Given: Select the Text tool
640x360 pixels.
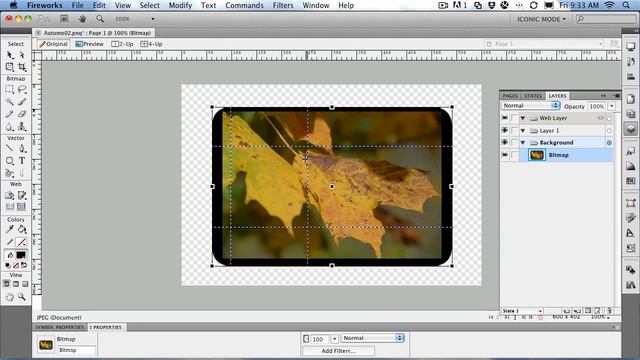Looking at the screenshot, I should click(x=22, y=161).
